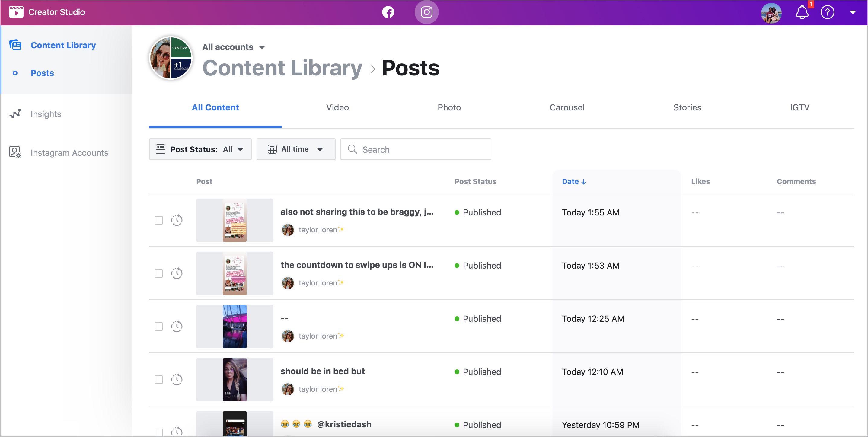Open the Post Status filter dropdown

pos(200,149)
